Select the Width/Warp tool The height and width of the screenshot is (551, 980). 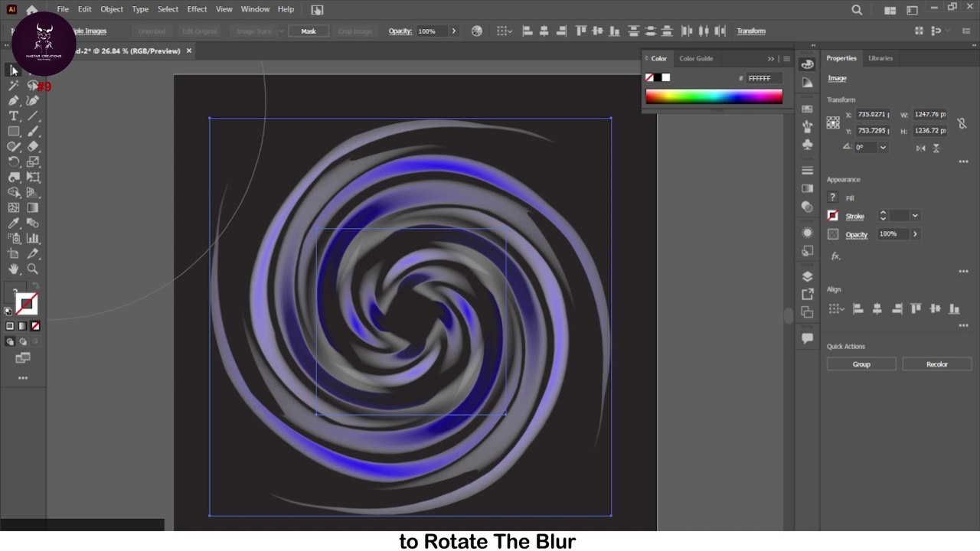tap(14, 178)
